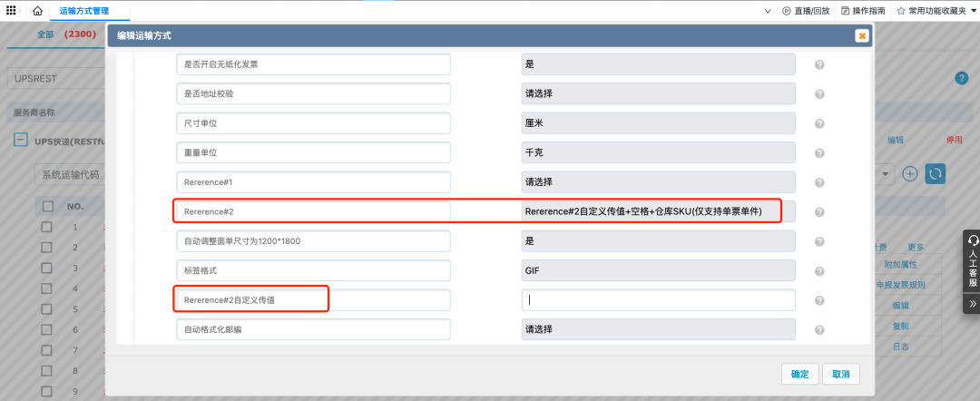980x401 pixels.
Task: Tick checkbox for row 7
Action: coord(47,350)
